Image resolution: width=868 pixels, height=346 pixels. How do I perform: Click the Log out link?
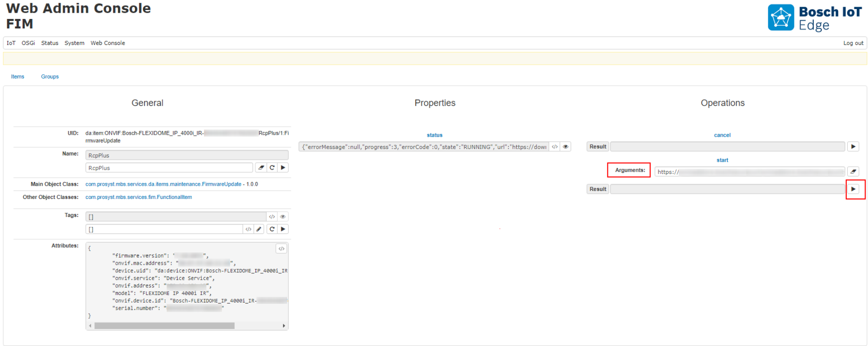[853, 43]
